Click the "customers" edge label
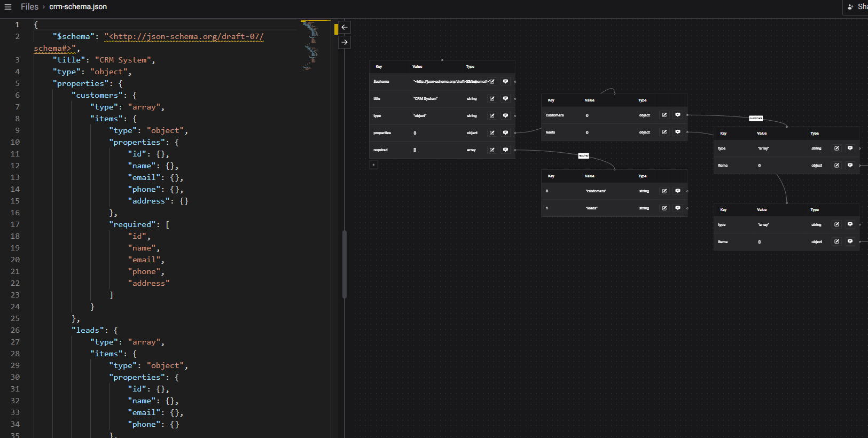 756,119
